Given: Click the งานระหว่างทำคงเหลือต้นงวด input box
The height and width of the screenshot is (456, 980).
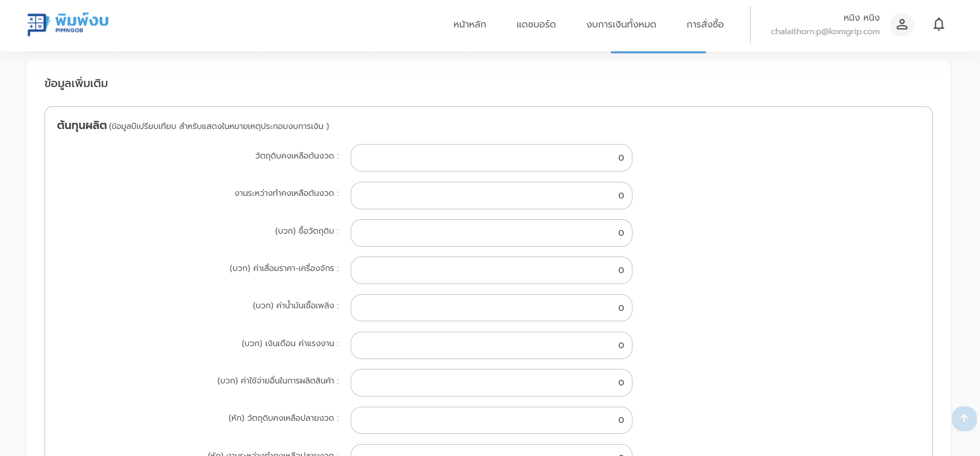Looking at the screenshot, I should pyautogui.click(x=491, y=196).
